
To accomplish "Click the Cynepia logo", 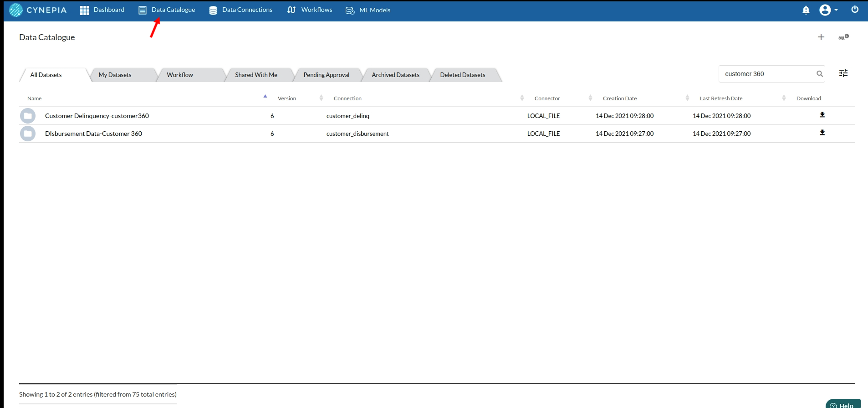I will pyautogui.click(x=38, y=10).
